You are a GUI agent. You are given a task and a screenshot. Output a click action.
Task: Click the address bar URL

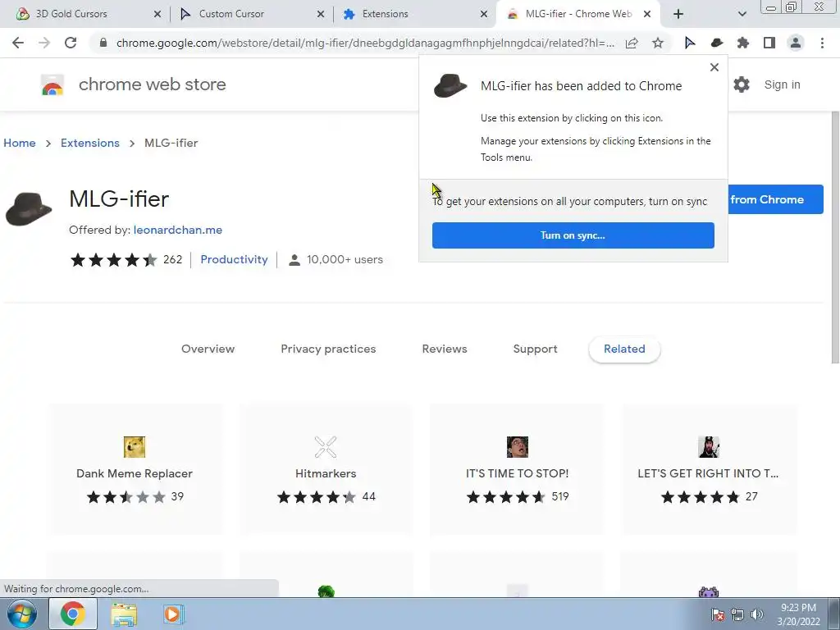[x=365, y=43]
